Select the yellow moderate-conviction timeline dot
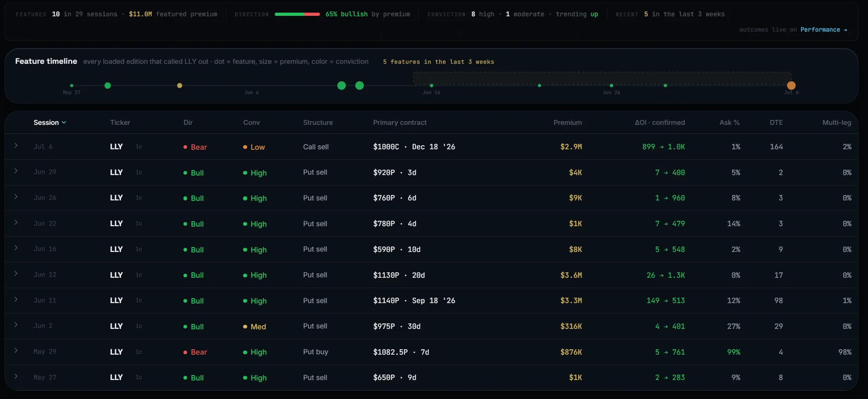The height and width of the screenshot is (399, 868). pyautogui.click(x=180, y=85)
